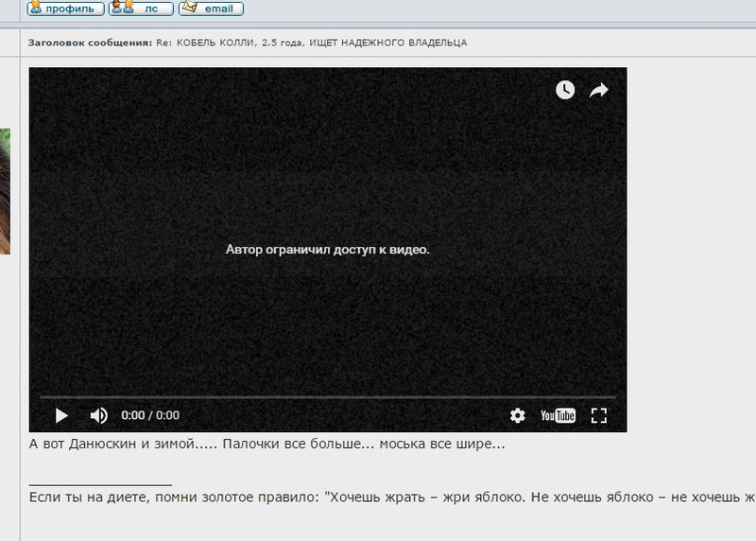Click the post title 'Re: КОБЕЛЬ КОЛЛИ'
Image resolution: width=756 pixels, height=541 pixels.
pos(312,43)
